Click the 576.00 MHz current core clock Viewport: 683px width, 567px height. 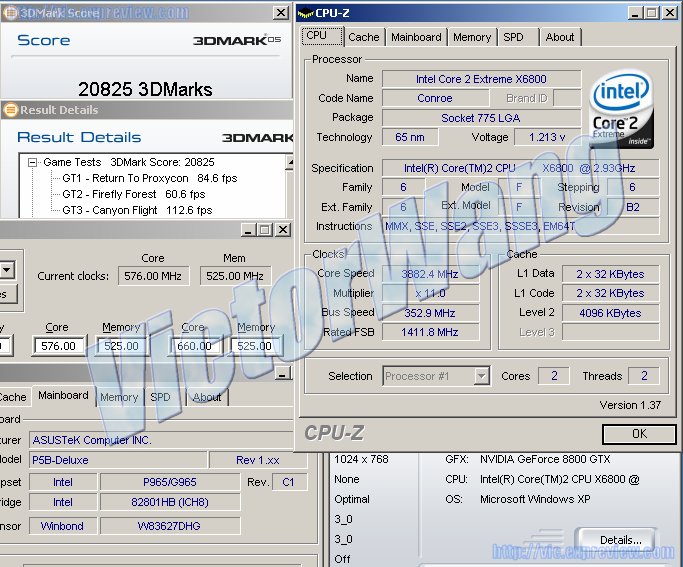pyautogui.click(x=153, y=276)
